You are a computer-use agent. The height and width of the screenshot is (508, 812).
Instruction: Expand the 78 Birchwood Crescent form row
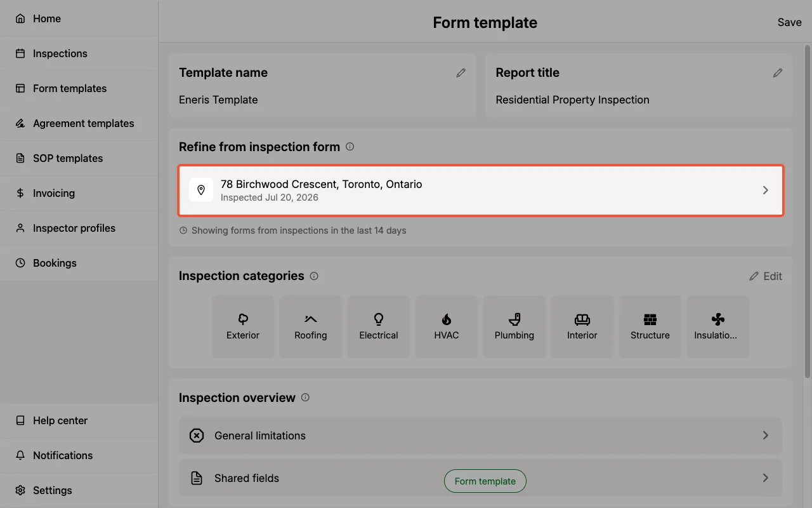(481, 190)
